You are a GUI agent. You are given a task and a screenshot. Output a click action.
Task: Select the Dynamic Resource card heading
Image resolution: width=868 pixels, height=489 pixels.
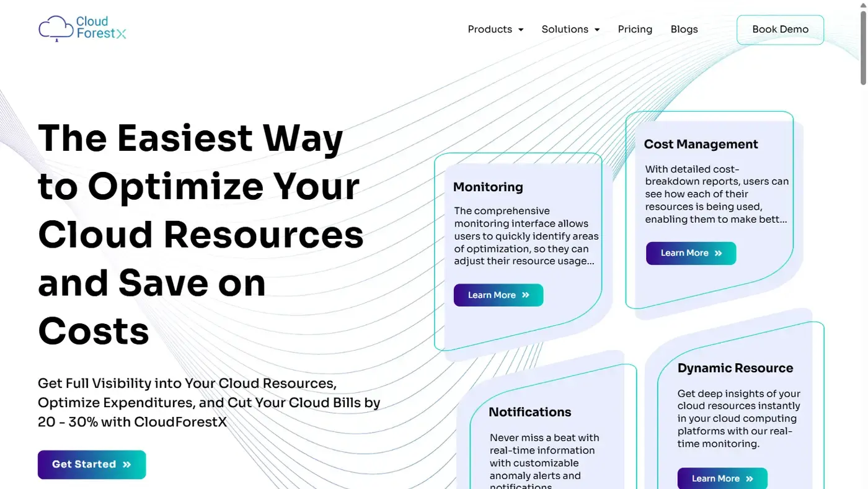pyautogui.click(x=735, y=368)
